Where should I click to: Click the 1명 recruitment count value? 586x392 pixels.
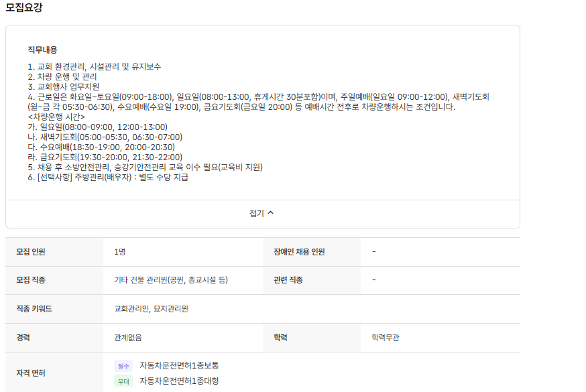[120, 252]
